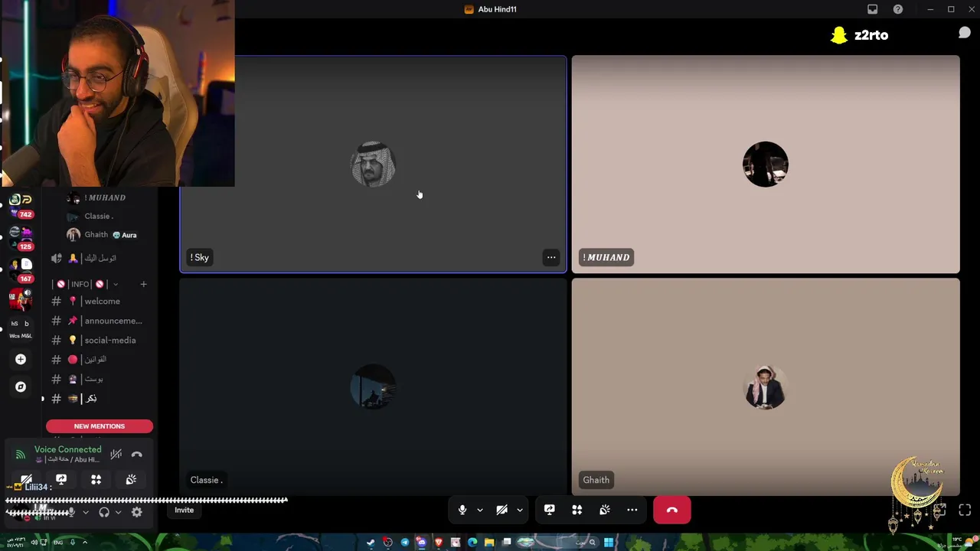Check voice connection signal details
The height and width of the screenshot is (551, 980).
[21, 455]
